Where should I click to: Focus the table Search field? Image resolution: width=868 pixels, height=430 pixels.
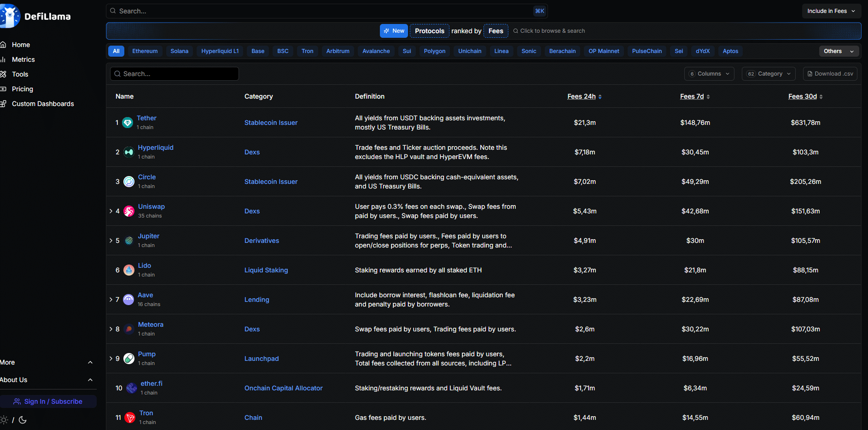(175, 74)
